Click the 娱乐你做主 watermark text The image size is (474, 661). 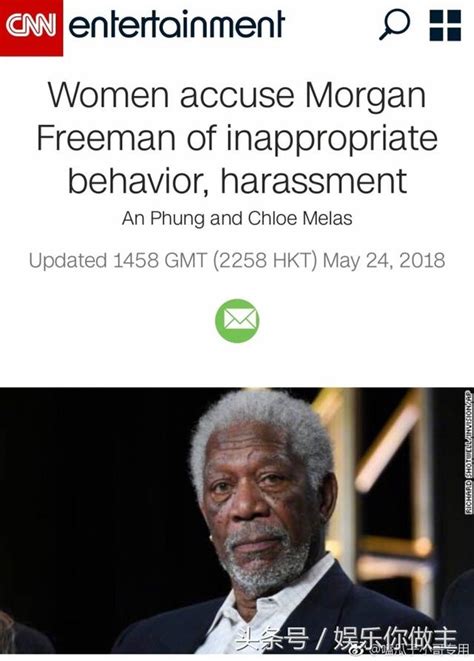(x=395, y=639)
